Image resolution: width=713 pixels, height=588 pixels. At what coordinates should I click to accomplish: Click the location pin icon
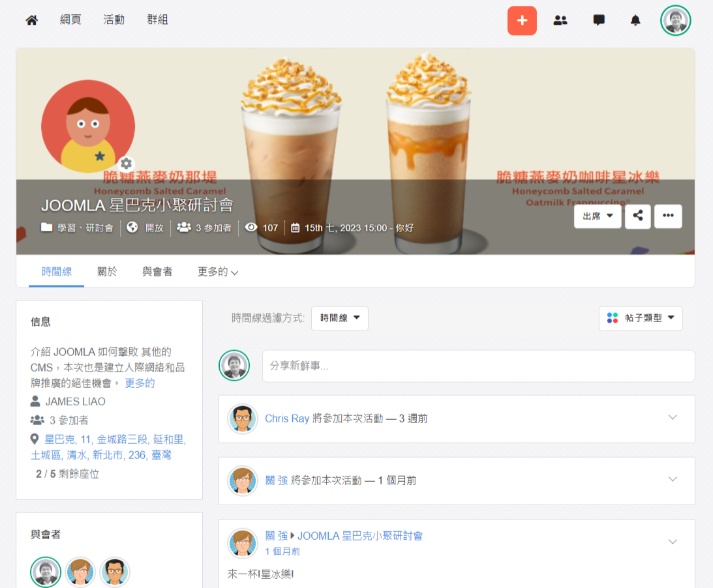pos(35,439)
